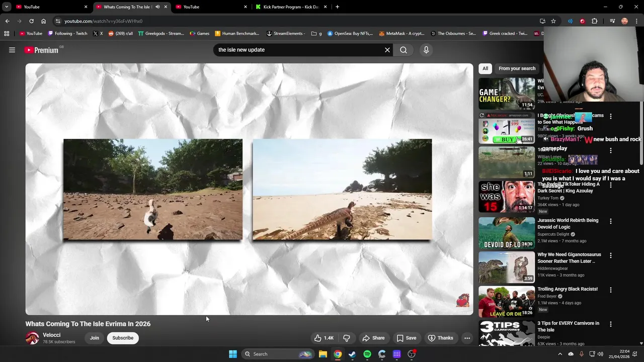Like the video (1.4K)

coord(324,338)
